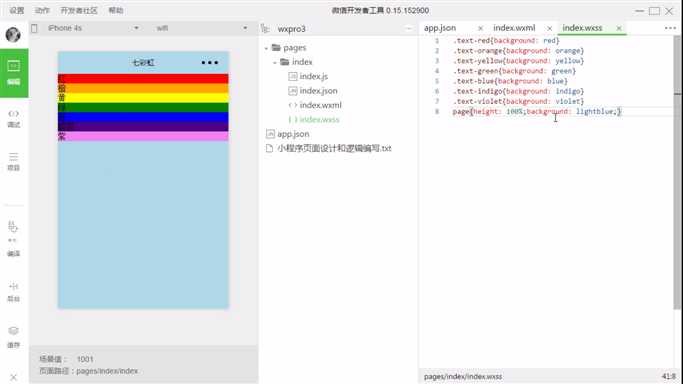
Task: Collapse the pages folder arrow
Action: (266, 48)
